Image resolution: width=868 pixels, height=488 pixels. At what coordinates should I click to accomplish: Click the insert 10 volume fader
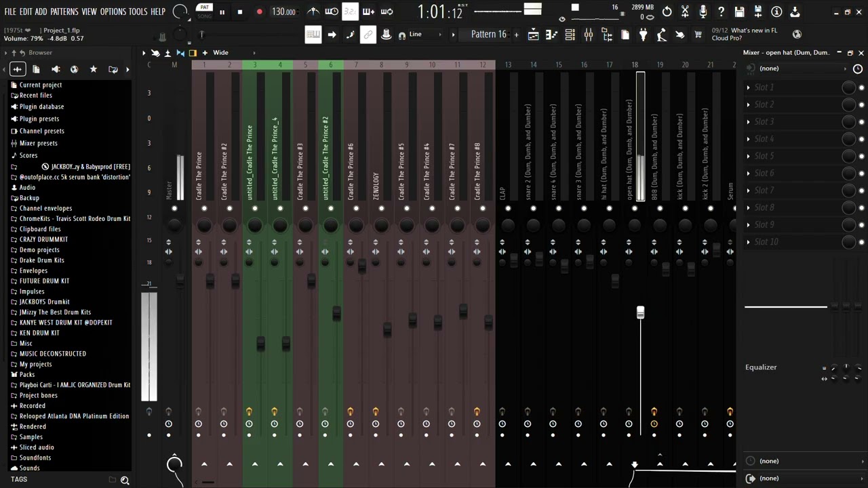[437, 322]
